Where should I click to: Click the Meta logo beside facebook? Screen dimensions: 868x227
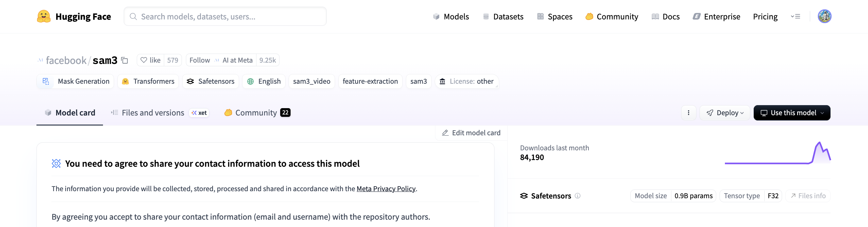[x=40, y=60]
